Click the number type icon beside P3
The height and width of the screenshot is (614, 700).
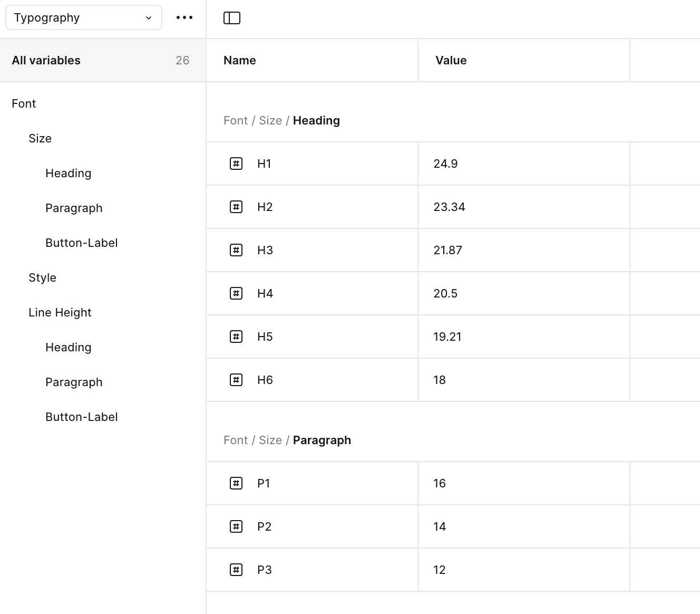click(236, 570)
